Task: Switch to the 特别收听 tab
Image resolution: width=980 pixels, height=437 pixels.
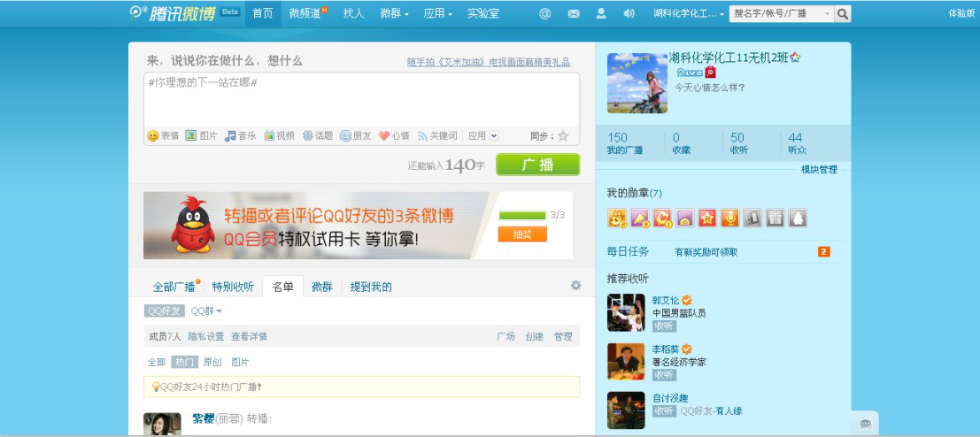Action: tap(233, 287)
